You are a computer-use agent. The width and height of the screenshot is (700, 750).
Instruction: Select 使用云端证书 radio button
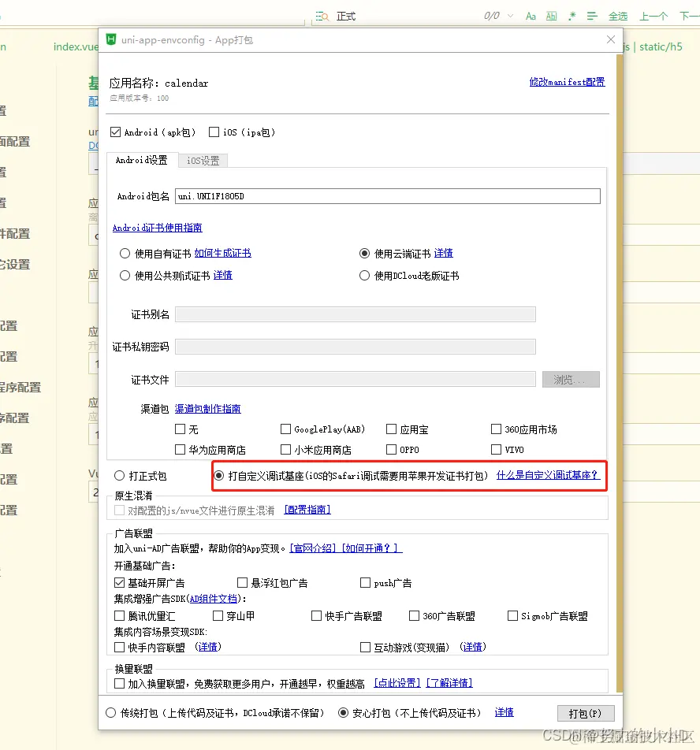pos(365,254)
